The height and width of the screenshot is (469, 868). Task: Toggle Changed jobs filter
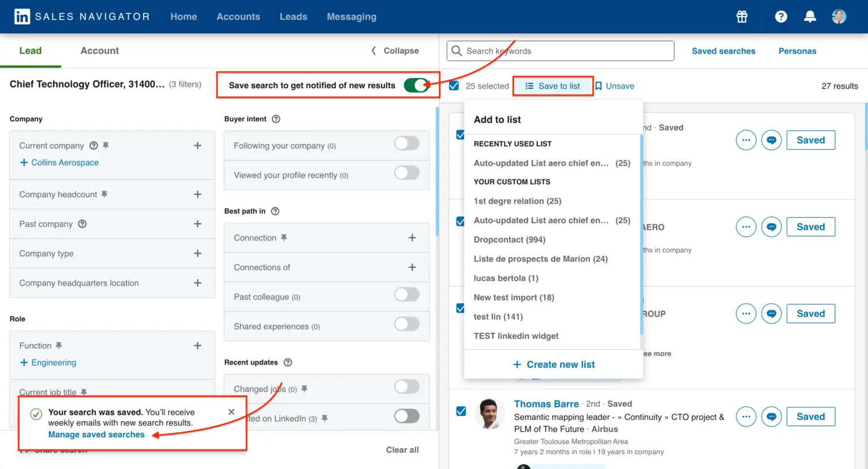pos(407,387)
